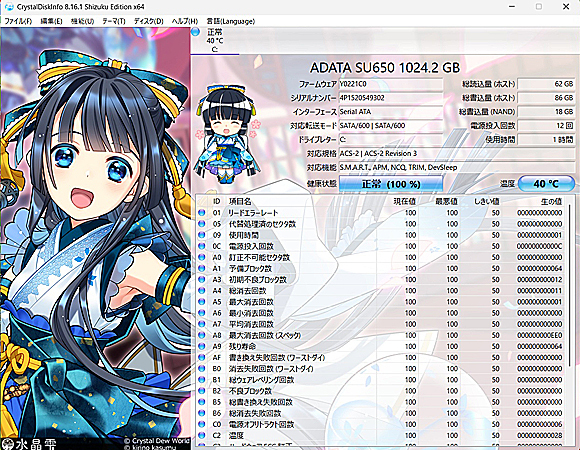Click the status orb of row B0
The image size is (580, 450).
pos(202,369)
